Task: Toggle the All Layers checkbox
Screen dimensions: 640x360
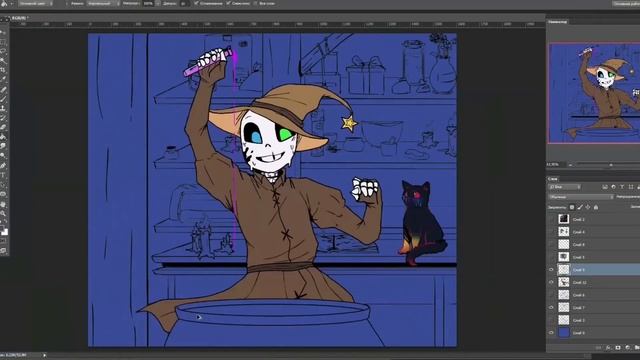Action: pos(256,3)
